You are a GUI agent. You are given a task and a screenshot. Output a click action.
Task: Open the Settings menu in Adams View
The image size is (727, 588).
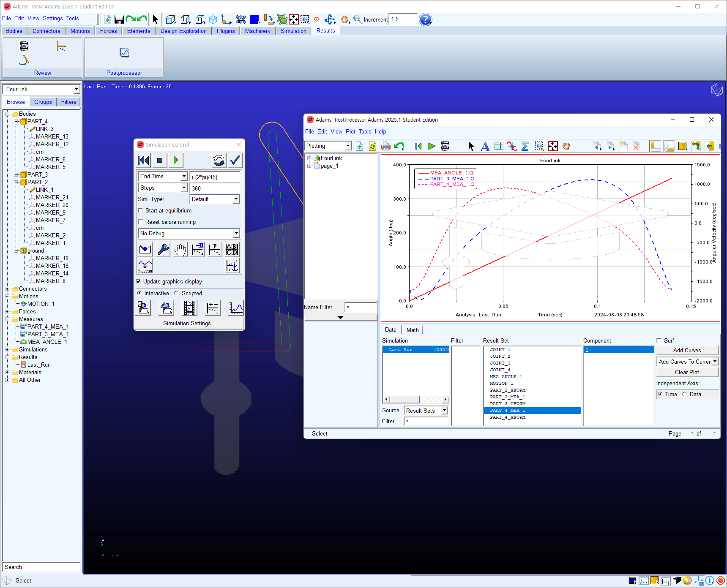pos(52,19)
